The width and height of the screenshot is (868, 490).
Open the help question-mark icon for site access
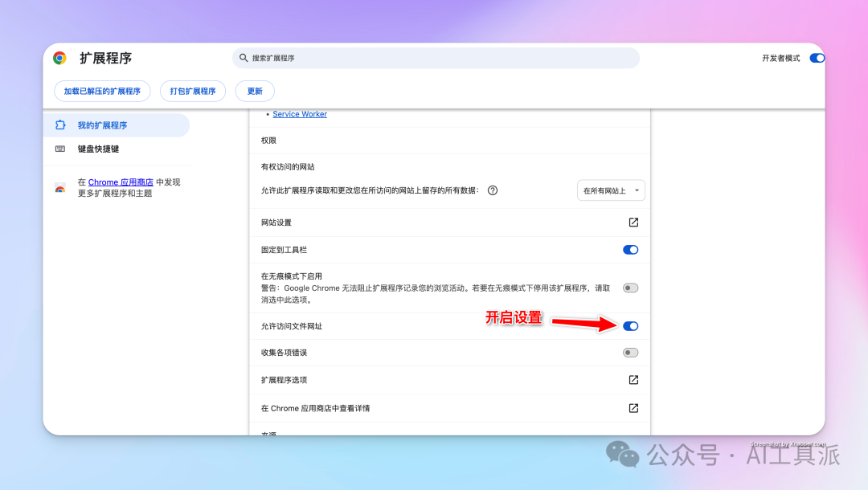coord(493,190)
